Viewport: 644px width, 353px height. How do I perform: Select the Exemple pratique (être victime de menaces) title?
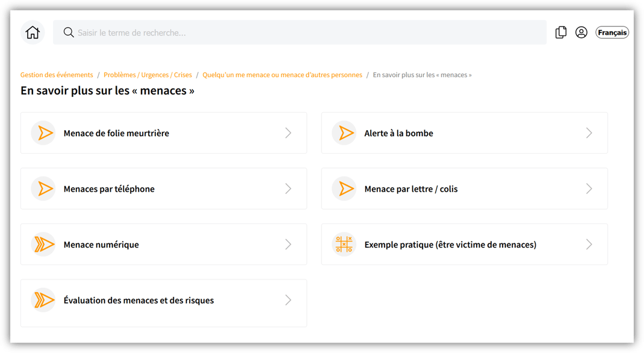click(x=450, y=245)
